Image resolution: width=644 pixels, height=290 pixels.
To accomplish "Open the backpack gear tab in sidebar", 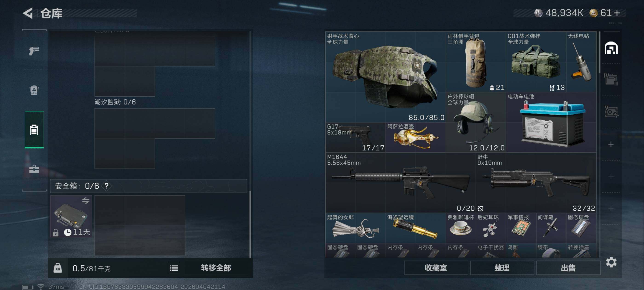I will 34,90.
